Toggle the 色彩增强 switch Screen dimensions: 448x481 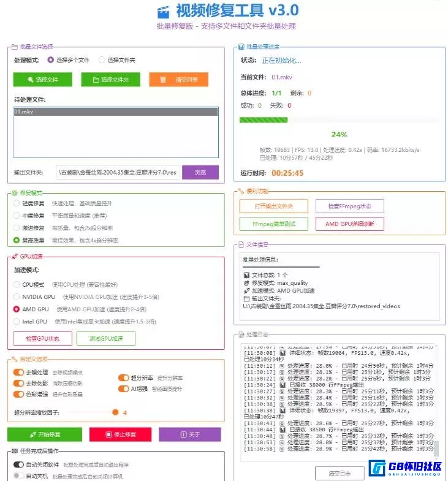click(18, 394)
